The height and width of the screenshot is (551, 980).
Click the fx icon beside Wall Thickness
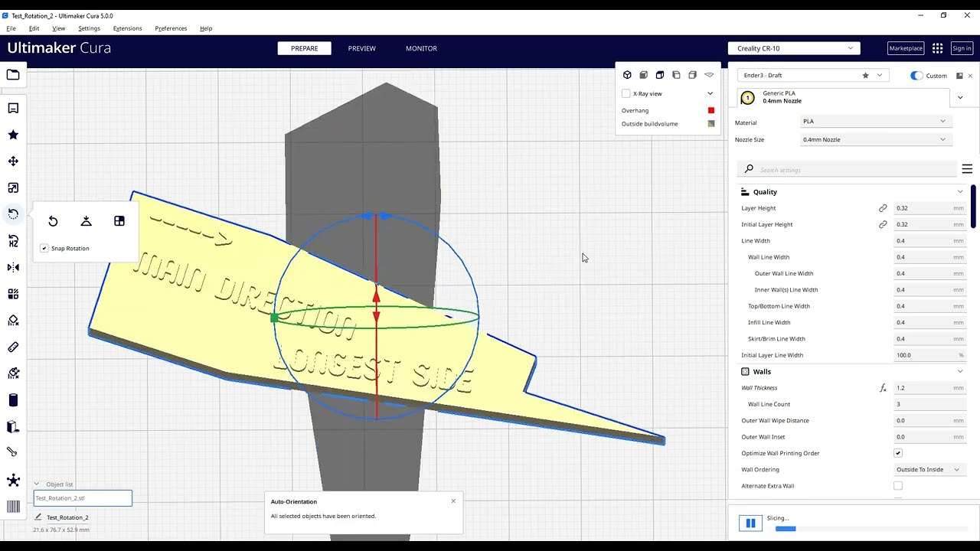[x=883, y=388]
